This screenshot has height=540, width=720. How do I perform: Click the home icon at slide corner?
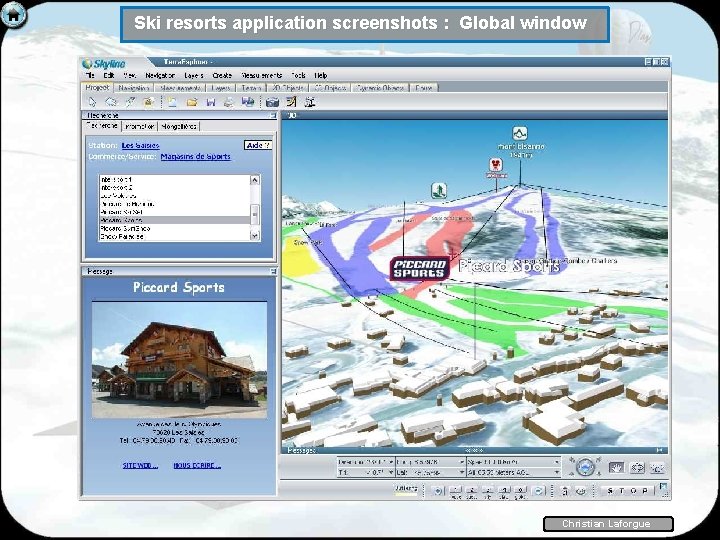coord(13,15)
